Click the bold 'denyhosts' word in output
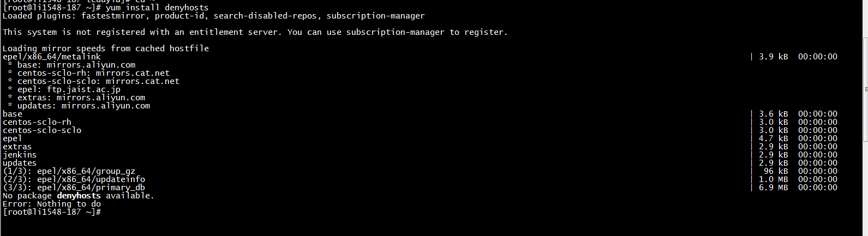 click(x=79, y=196)
